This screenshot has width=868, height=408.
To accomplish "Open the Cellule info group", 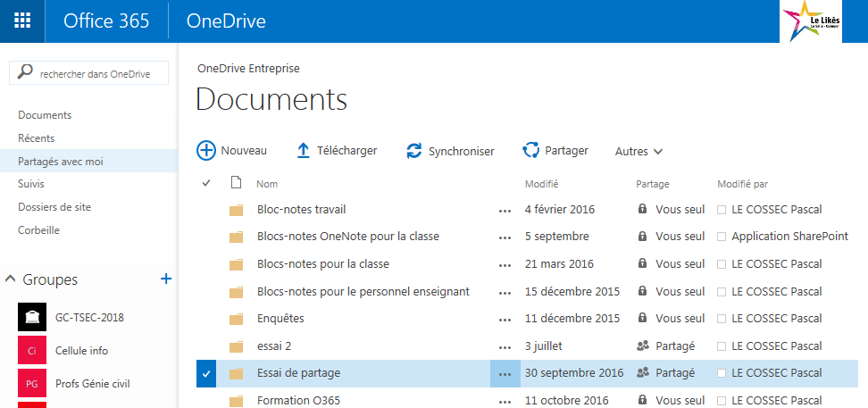I will [82, 351].
